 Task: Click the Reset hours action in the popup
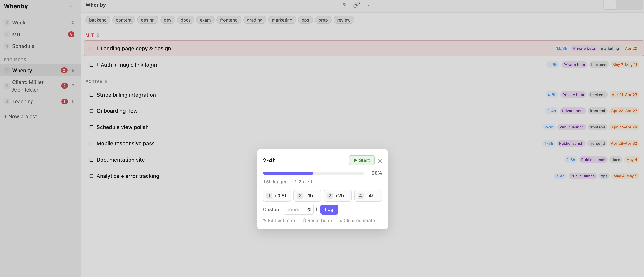tap(318, 220)
